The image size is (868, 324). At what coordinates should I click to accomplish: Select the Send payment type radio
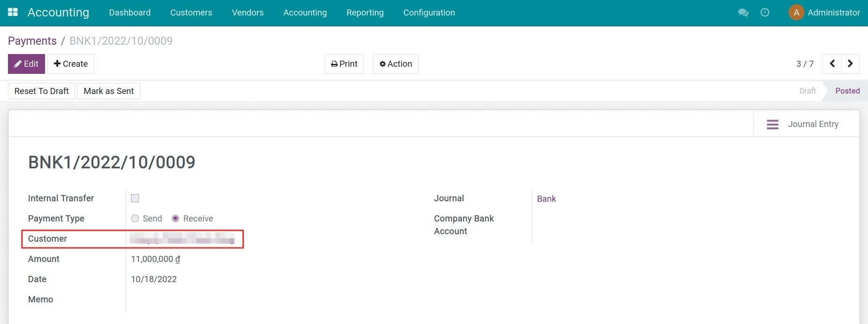[135, 219]
